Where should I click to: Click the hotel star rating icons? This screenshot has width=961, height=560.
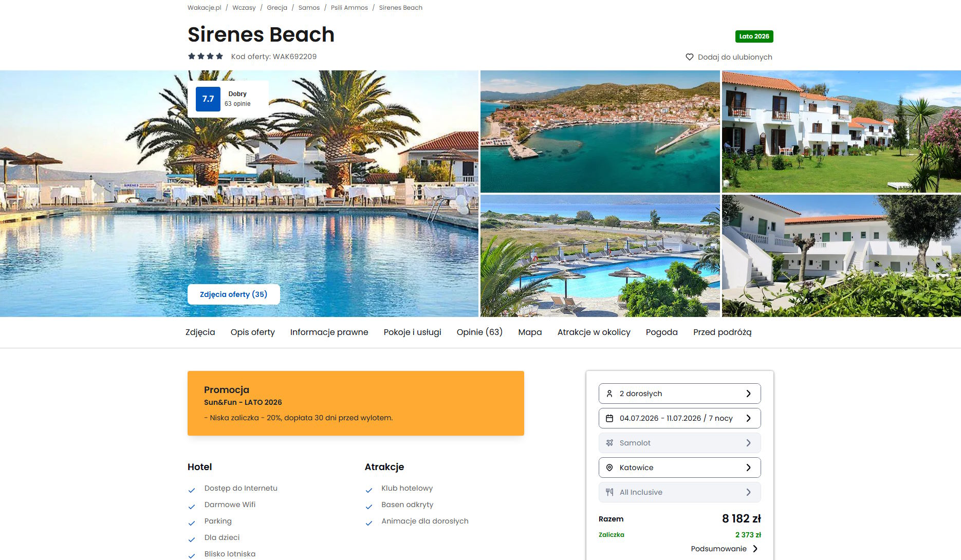click(x=206, y=57)
